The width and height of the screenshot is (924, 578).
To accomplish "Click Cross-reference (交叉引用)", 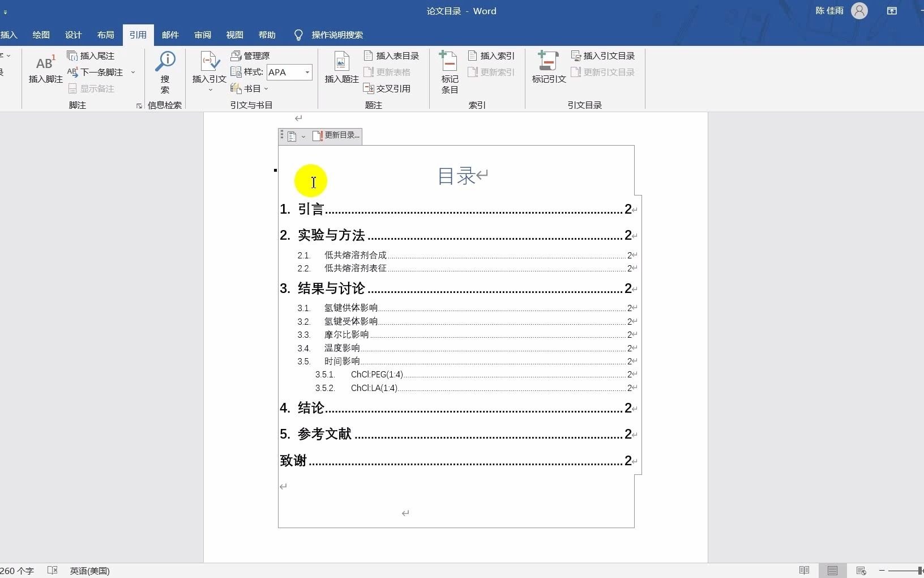I will point(387,88).
